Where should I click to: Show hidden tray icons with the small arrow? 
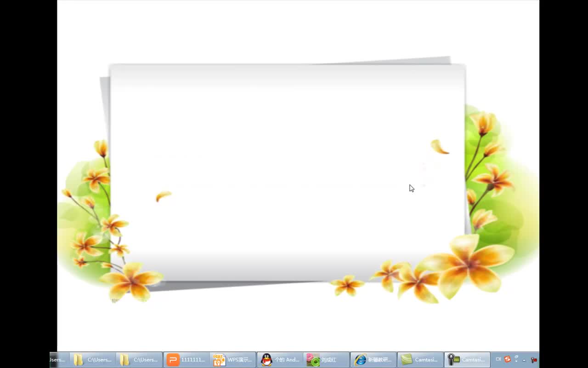point(524,360)
